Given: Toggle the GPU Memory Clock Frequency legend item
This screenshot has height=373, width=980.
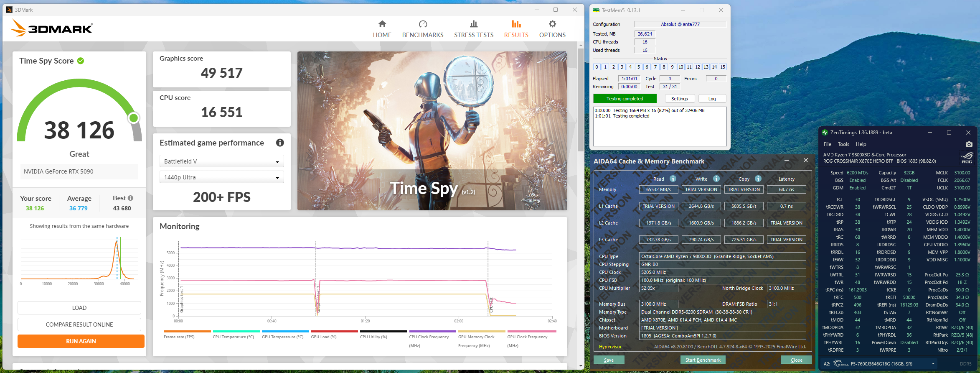Looking at the screenshot, I should click(482, 339).
